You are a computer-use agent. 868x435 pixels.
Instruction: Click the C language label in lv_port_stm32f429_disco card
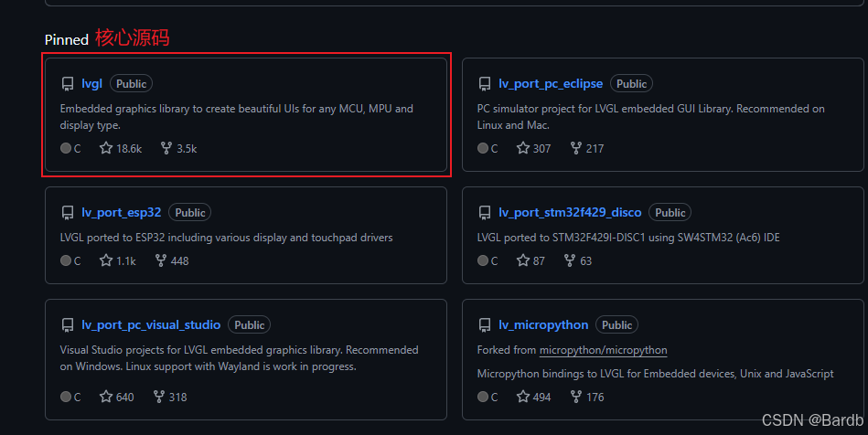[x=494, y=261]
